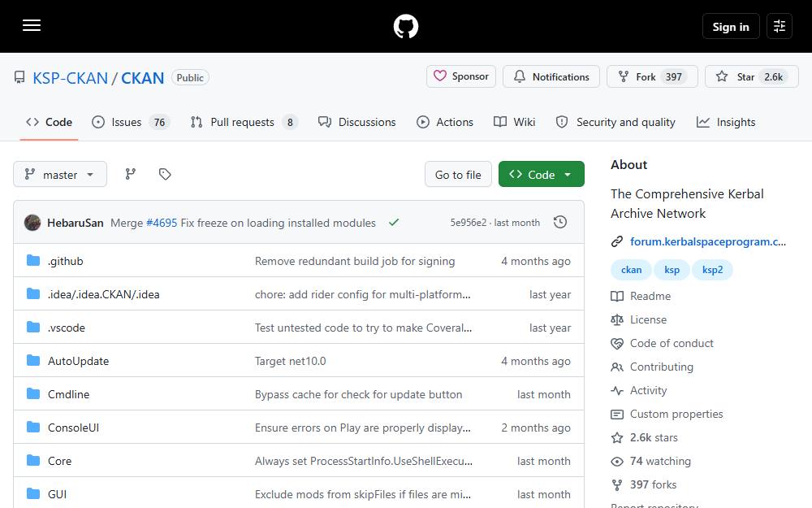This screenshot has height=508, width=812.
Task: Expand the master branch dropdown
Action: point(60,174)
